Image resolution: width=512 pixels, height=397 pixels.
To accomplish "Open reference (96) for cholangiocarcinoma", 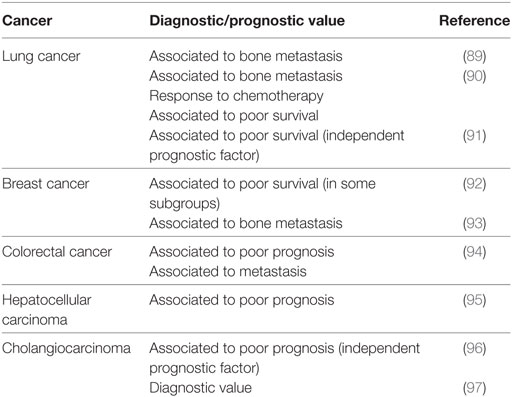I will coord(474,348).
